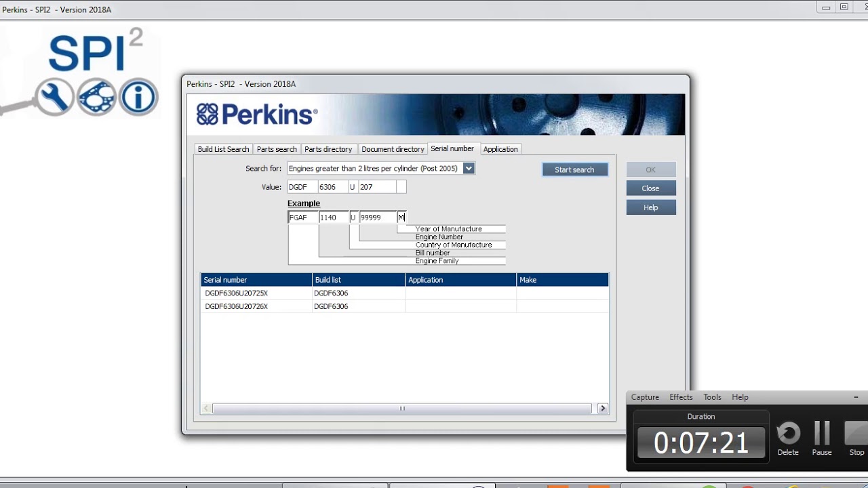Image resolution: width=868 pixels, height=488 pixels.
Task: Open the engine type combo box
Action: tap(381, 168)
